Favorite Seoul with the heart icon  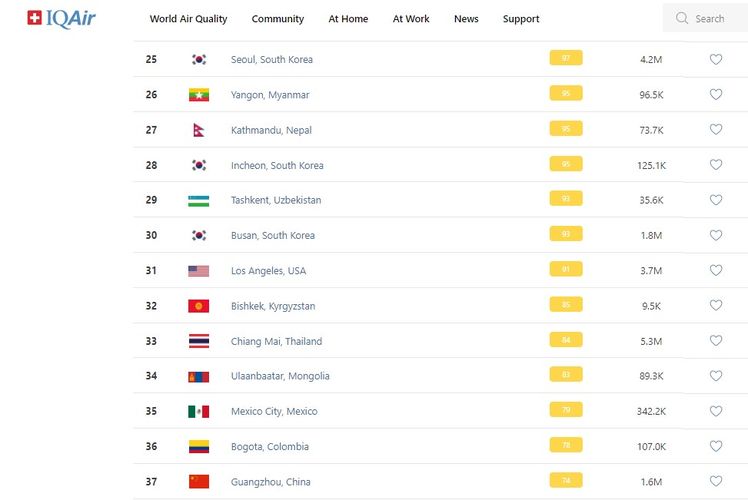coord(716,59)
